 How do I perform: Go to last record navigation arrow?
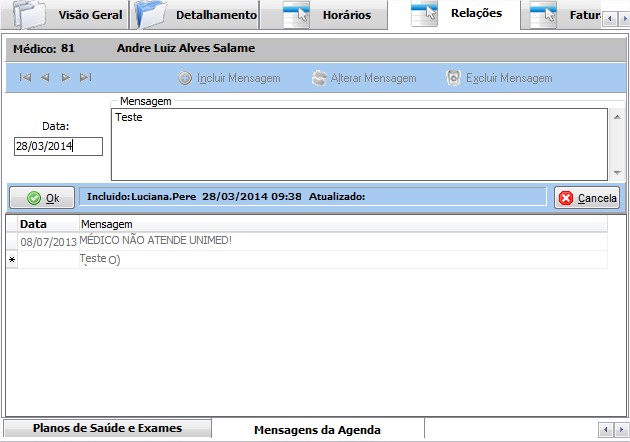tap(86, 77)
